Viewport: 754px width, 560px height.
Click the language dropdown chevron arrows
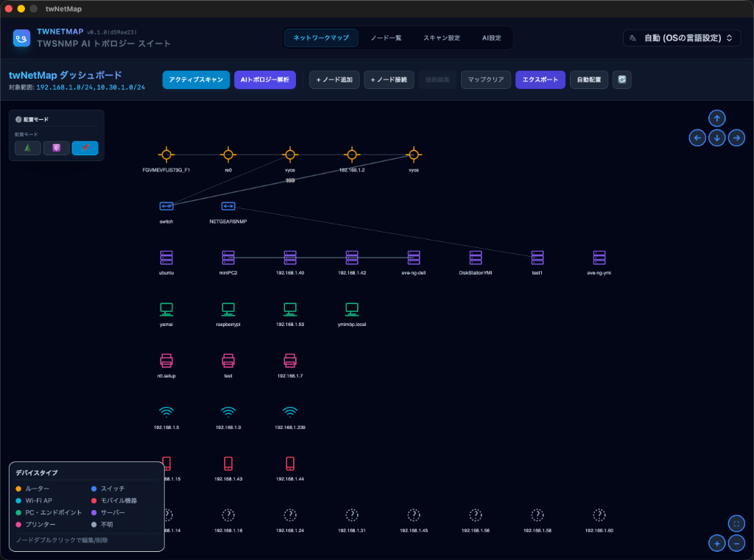coord(729,38)
